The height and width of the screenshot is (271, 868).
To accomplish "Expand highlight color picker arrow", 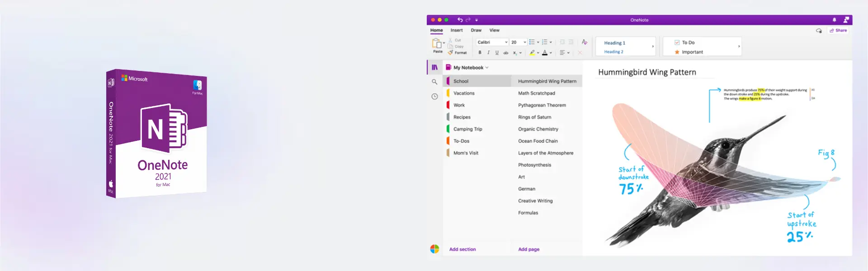I will pyautogui.click(x=538, y=53).
